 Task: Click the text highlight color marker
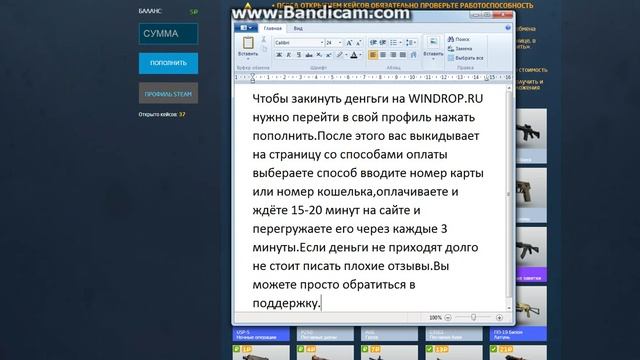339,55
